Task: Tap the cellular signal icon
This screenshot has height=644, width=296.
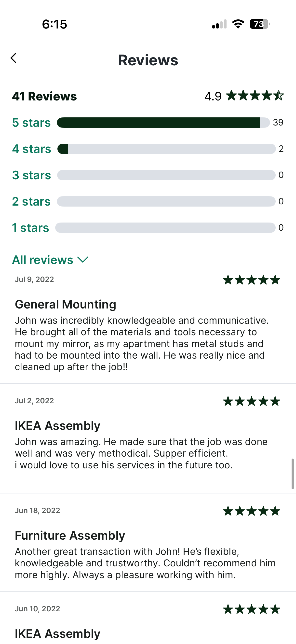Action: pos(219,24)
